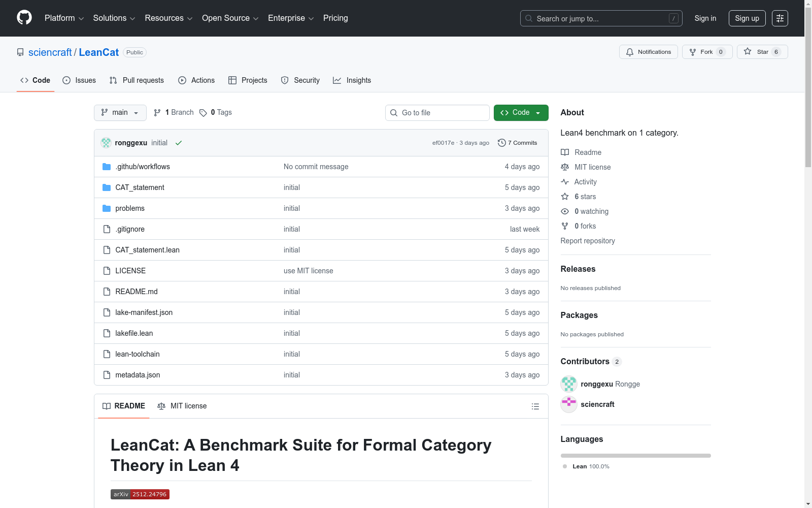
Task: Open the Contributors heading link
Action: (x=591, y=361)
